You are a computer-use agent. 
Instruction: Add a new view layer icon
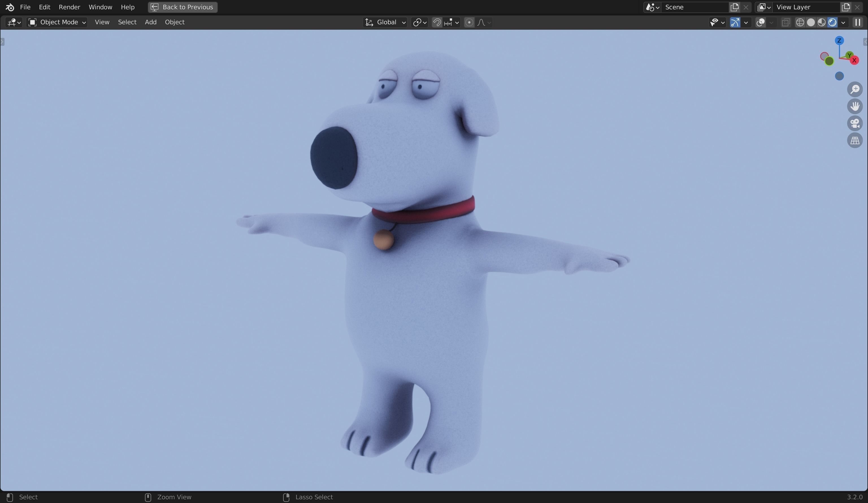pos(846,7)
